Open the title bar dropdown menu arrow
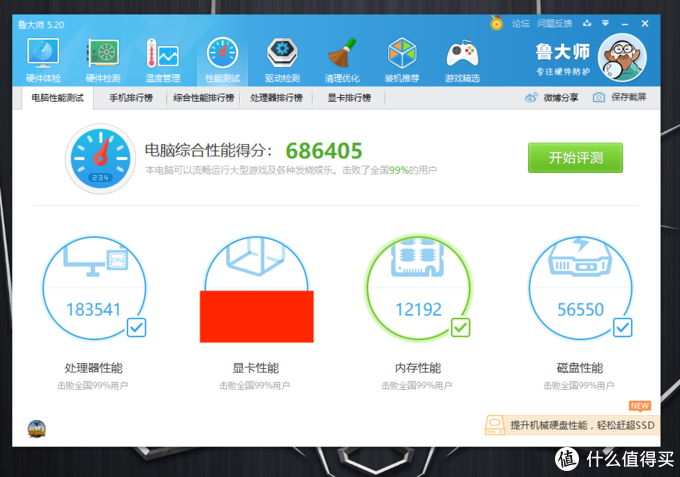This screenshot has height=477, width=680. coord(605,23)
